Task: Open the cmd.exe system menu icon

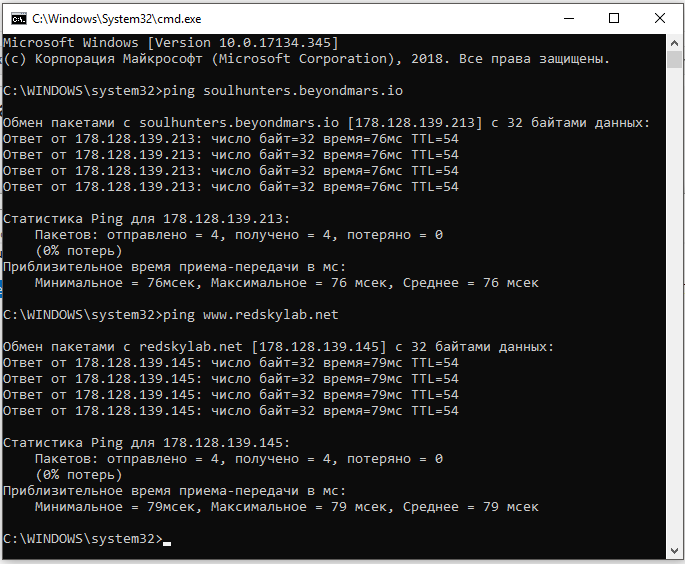Action: (x=19, y=19)
